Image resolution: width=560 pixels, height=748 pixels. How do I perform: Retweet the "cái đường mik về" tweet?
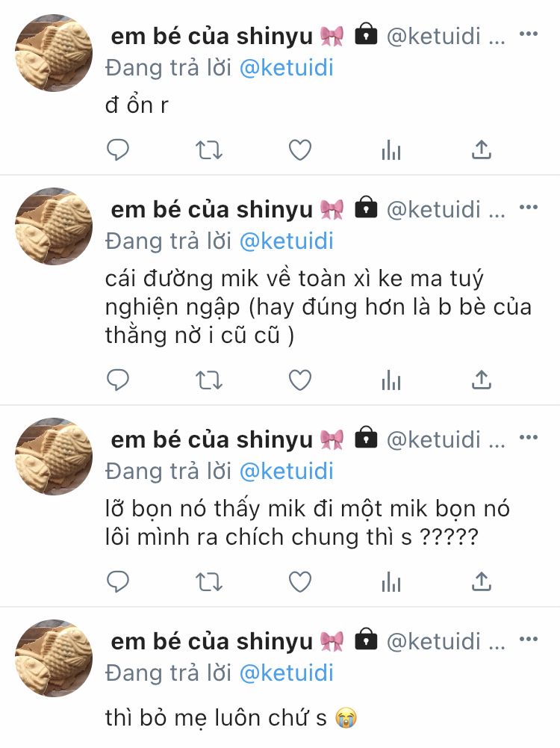pos(209,380)
